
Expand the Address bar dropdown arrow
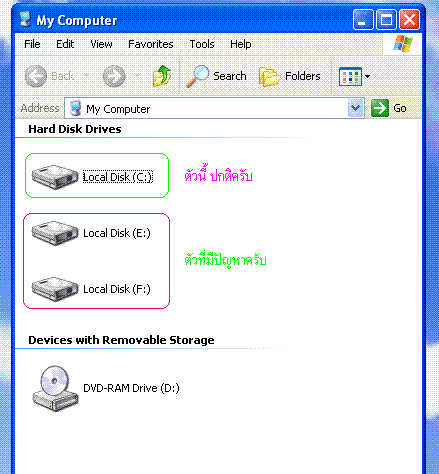pos(355,108)
